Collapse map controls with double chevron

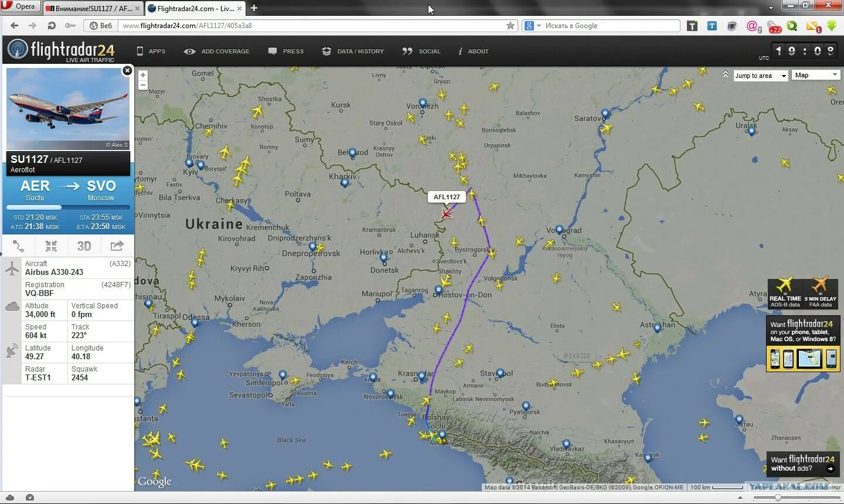click(726, 74)
